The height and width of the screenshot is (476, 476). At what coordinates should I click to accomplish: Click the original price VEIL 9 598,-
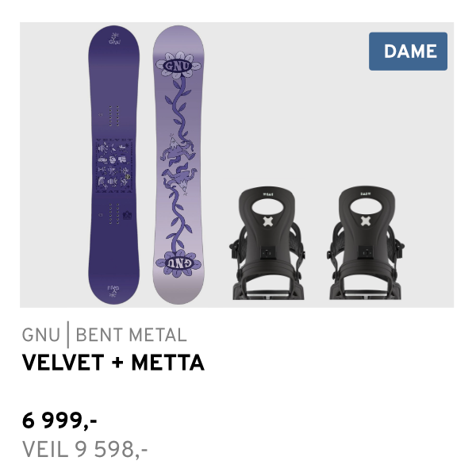point(85,451)
